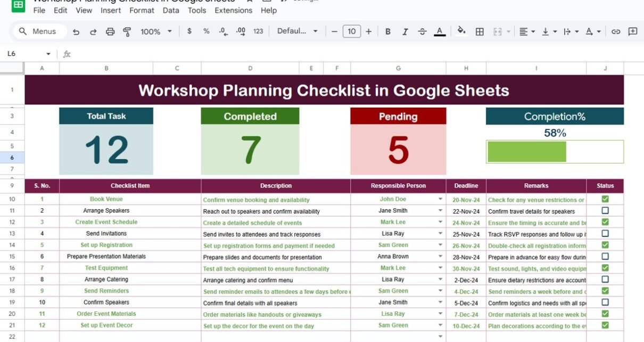The image size is (644, 342).
Task: Select column G by its header
Action: pyautogui.click(x=398, y=68)
